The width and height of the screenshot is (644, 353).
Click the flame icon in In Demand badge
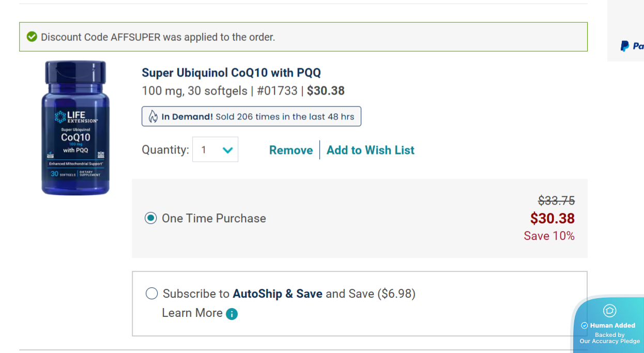coord(153,117)
